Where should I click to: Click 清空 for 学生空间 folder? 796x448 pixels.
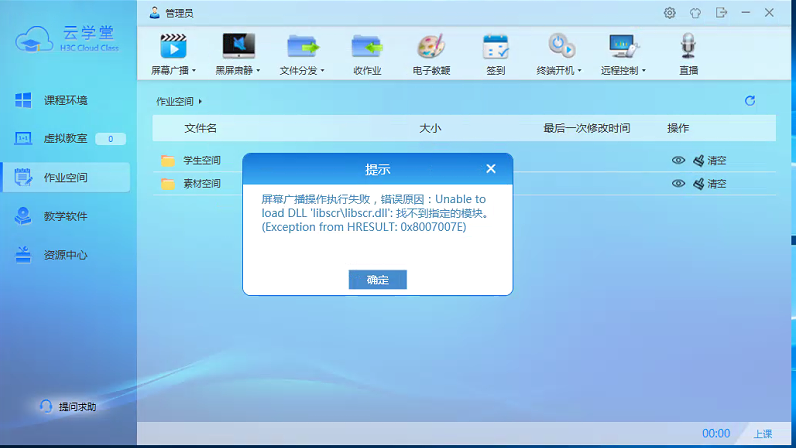pos(710,161)
